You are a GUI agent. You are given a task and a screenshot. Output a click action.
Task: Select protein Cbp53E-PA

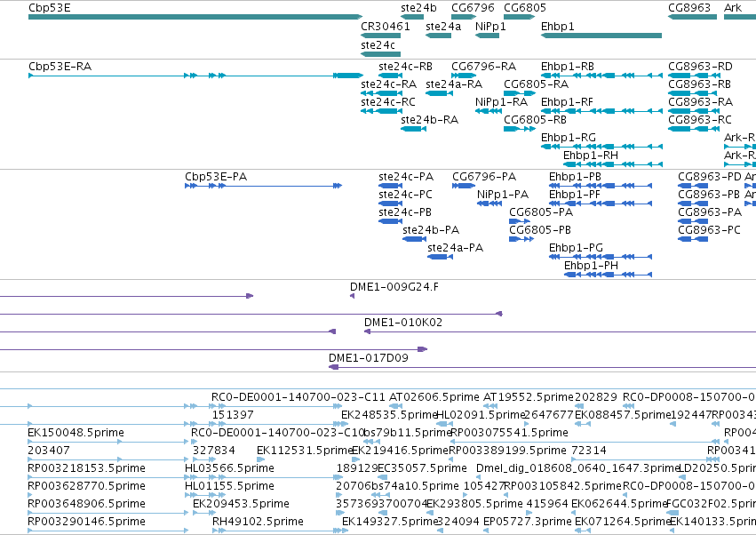(x=216, y=177)
